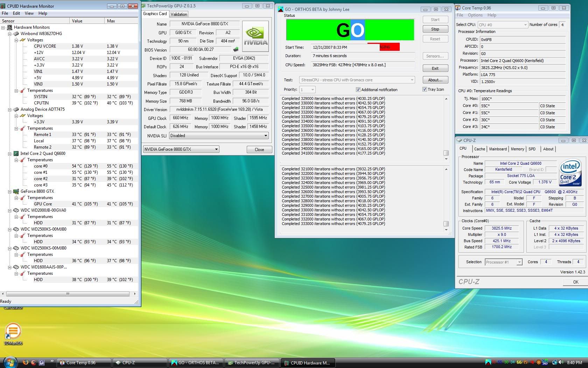Click the Winbond Temperatures thermometer icon

[23, 90]
